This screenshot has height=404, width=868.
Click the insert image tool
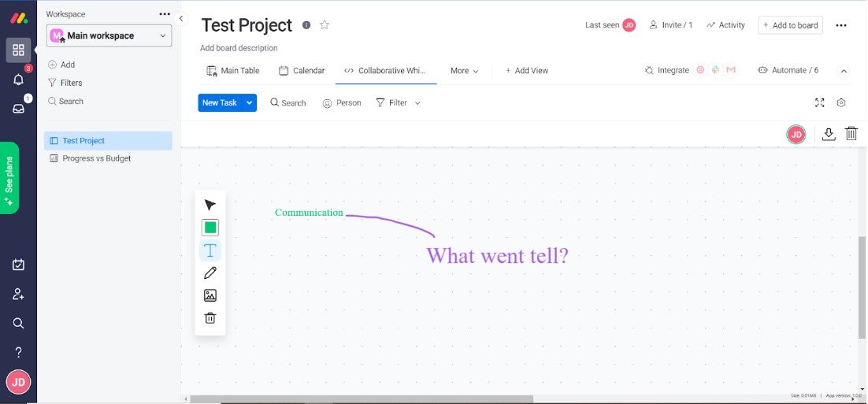tap(210, 295)
